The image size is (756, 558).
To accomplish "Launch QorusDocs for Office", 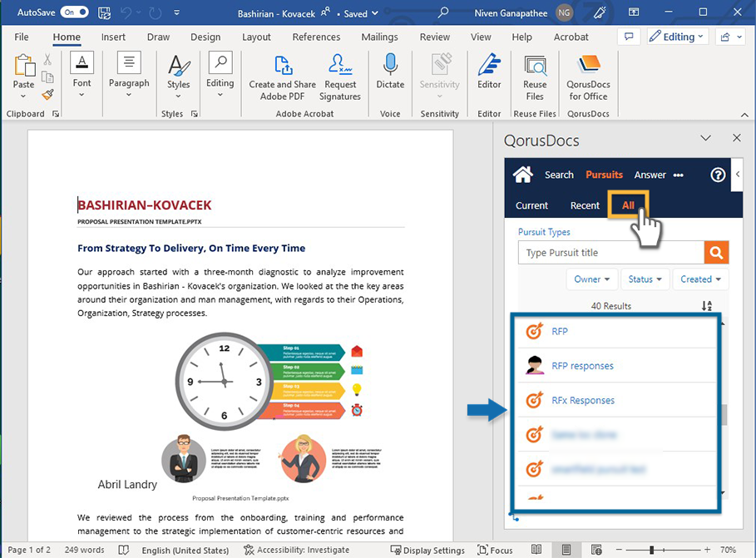I will pos(588,78).
